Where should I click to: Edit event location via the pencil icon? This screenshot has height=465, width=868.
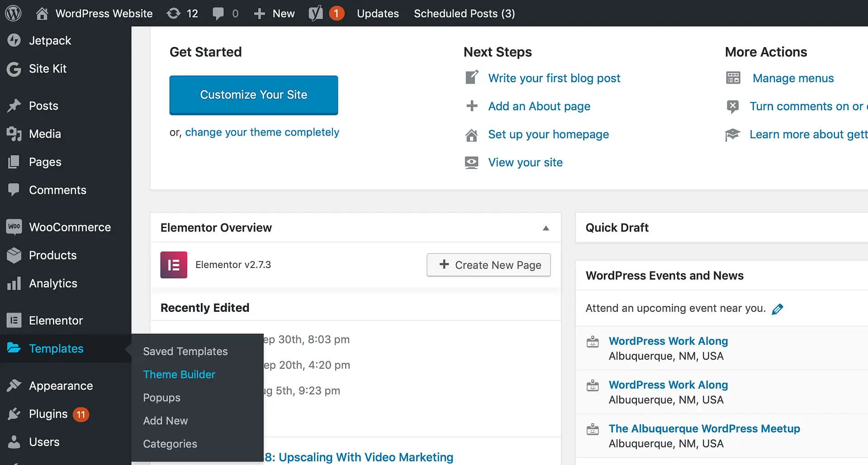coord(778,309)
